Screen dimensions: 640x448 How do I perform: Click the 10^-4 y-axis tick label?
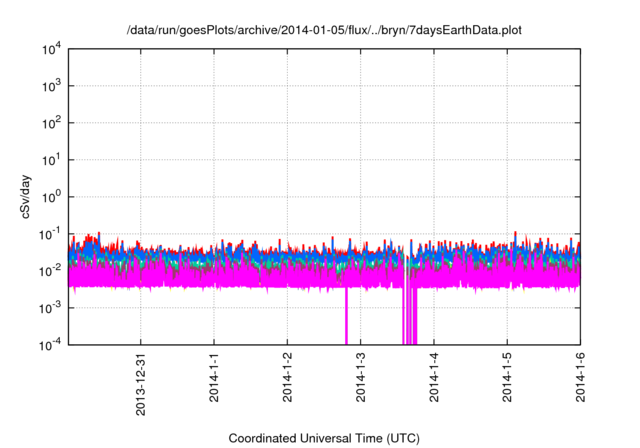click(51, 346)
